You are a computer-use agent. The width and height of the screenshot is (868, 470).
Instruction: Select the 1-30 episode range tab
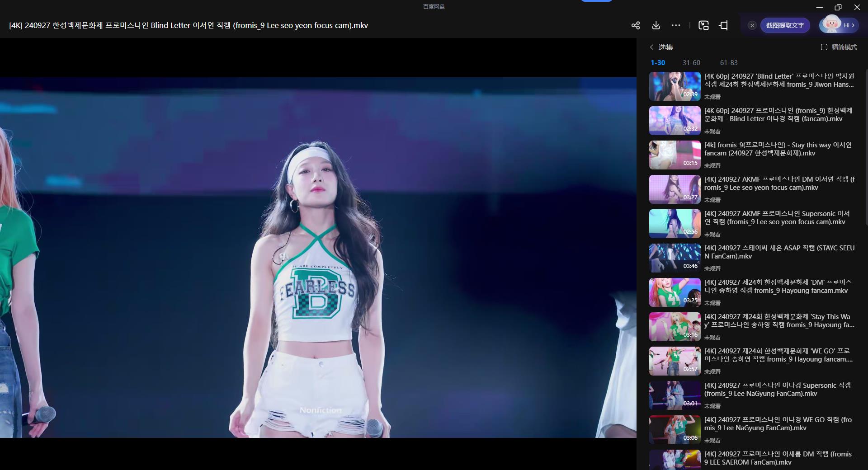[x=658, y=63]
